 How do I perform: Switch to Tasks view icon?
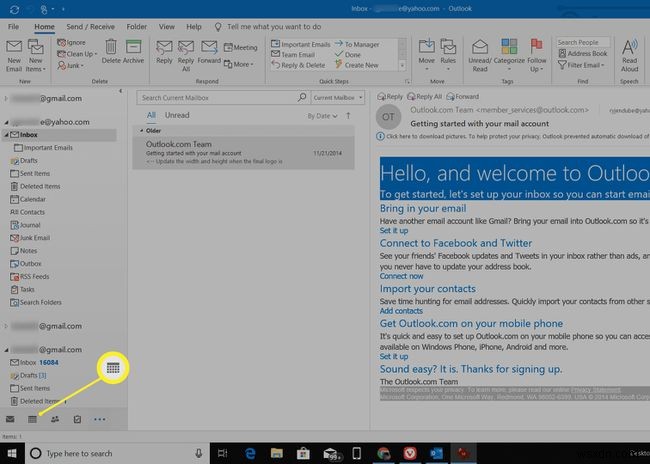(77, 419)
